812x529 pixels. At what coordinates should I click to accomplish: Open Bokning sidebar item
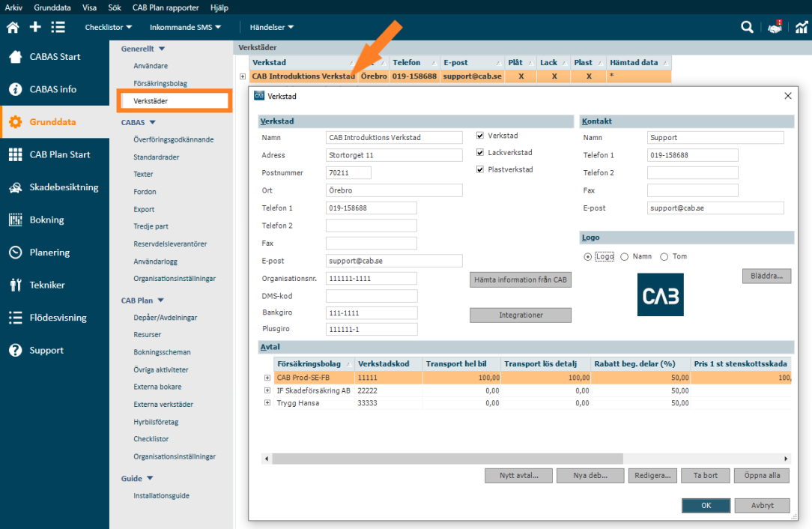pos(55,220)
